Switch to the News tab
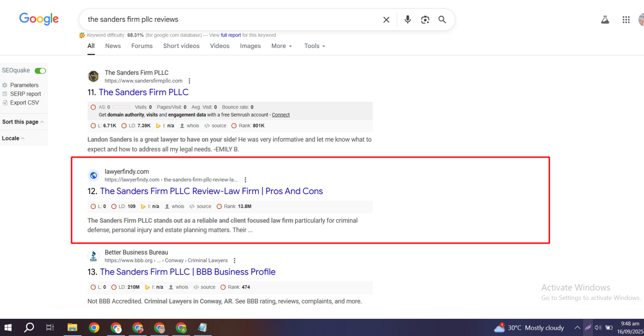 click(x=113, y=46)
